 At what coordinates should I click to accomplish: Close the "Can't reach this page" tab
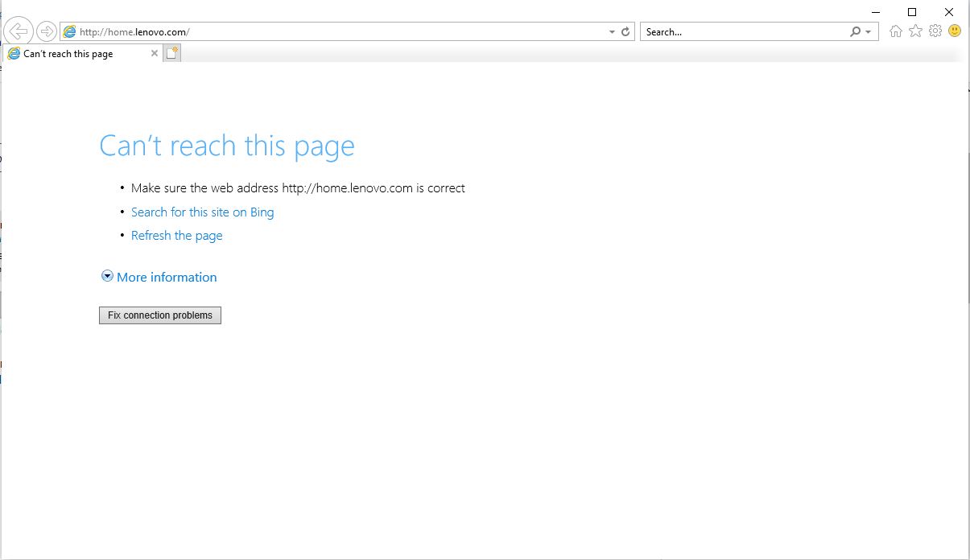(155, 53)
